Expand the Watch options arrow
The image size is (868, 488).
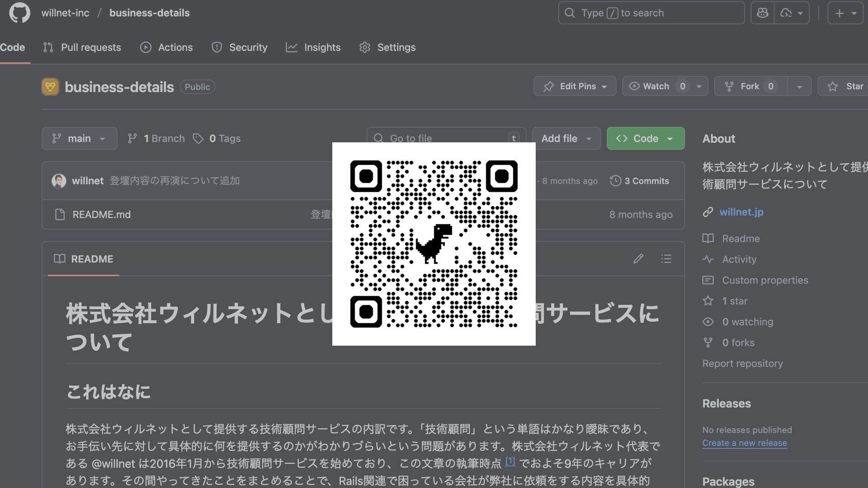[699, 86]
